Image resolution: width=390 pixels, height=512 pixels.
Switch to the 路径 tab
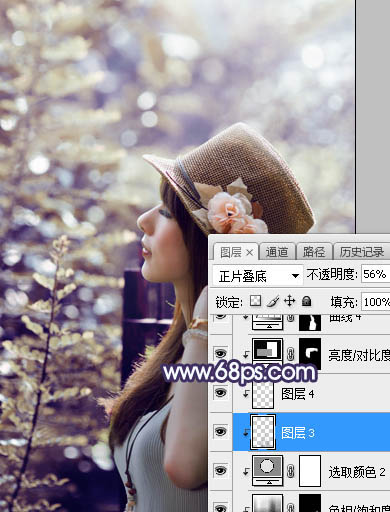(x=314, y=252)
